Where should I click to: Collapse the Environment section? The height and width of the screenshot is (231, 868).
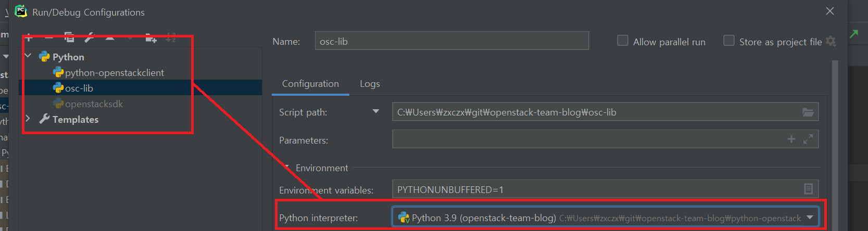[x=287, y=166]
